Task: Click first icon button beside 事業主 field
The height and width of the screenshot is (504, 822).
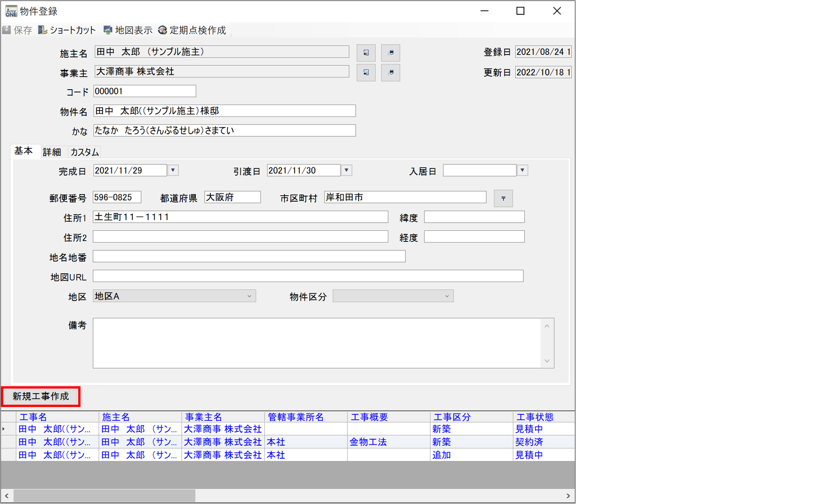Action: [366, 73]
